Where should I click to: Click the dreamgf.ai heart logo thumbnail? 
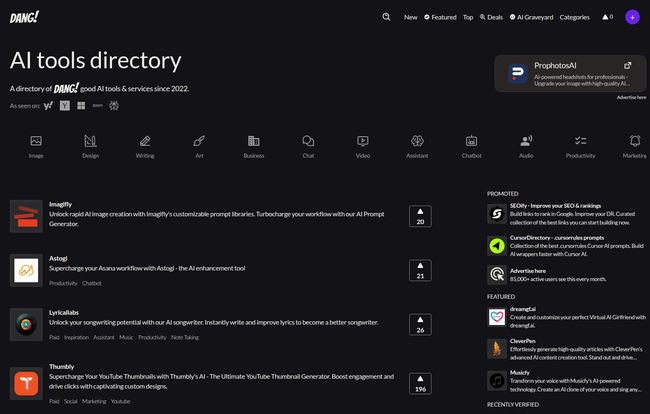point(497,317)
